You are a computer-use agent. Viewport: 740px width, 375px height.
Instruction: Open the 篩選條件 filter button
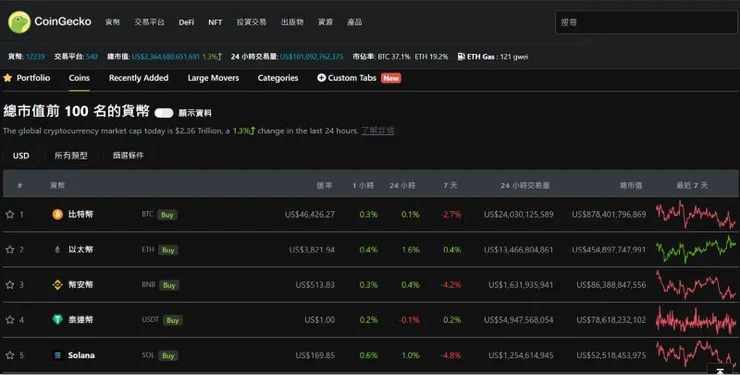pos(128,156)
